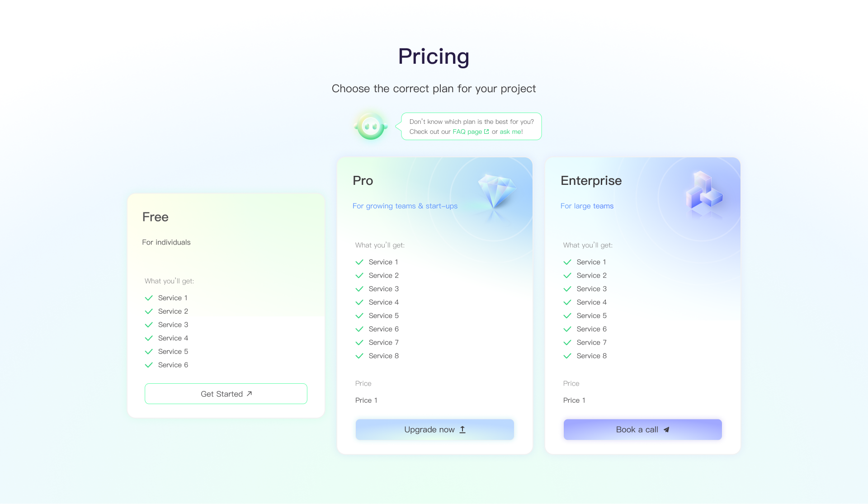Open the FAQ page link
This screenshot has width=868, height=504.
click(467, 132)
